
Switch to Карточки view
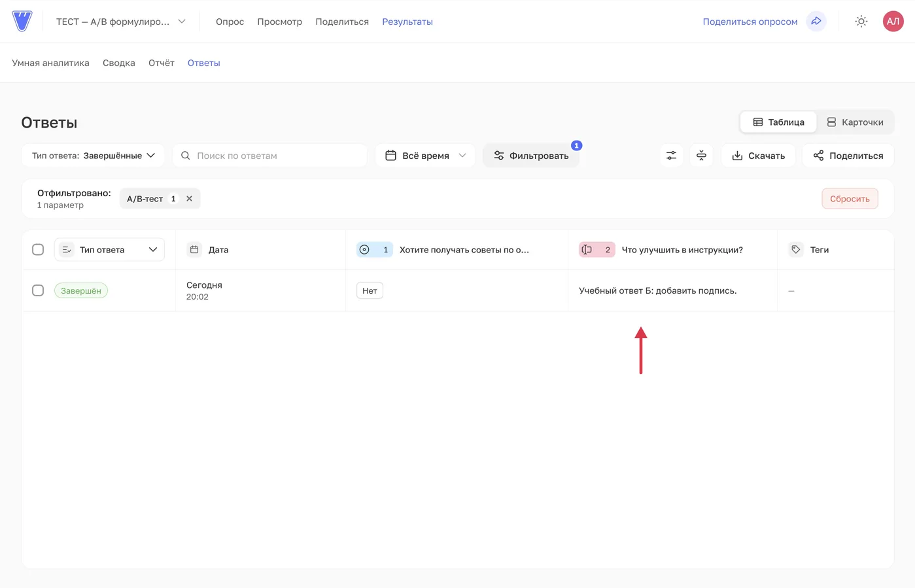click(x=855, y=122)
